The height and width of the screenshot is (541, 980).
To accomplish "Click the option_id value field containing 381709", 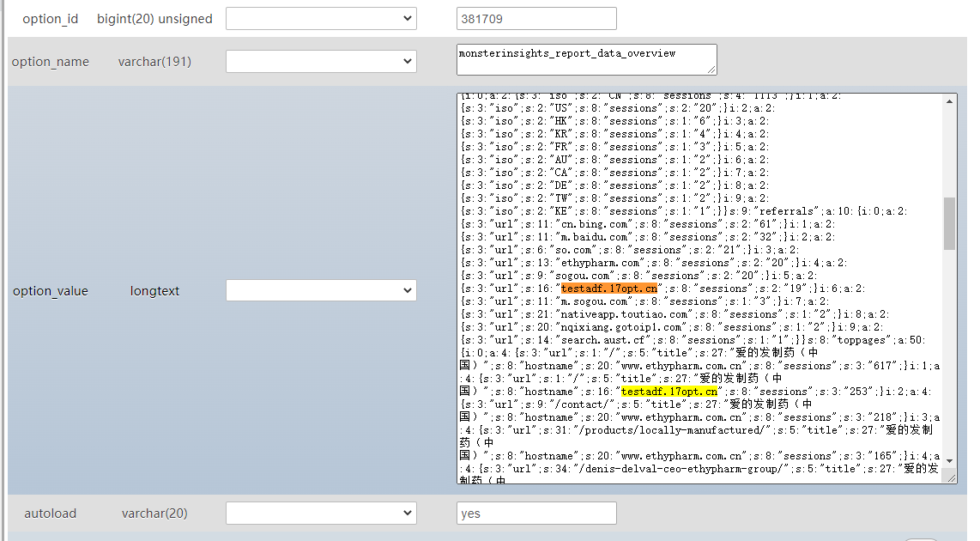I will [x=536, y=19].
